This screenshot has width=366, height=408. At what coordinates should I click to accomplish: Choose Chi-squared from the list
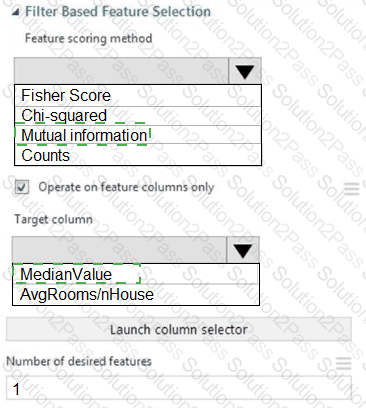[138, 116]
